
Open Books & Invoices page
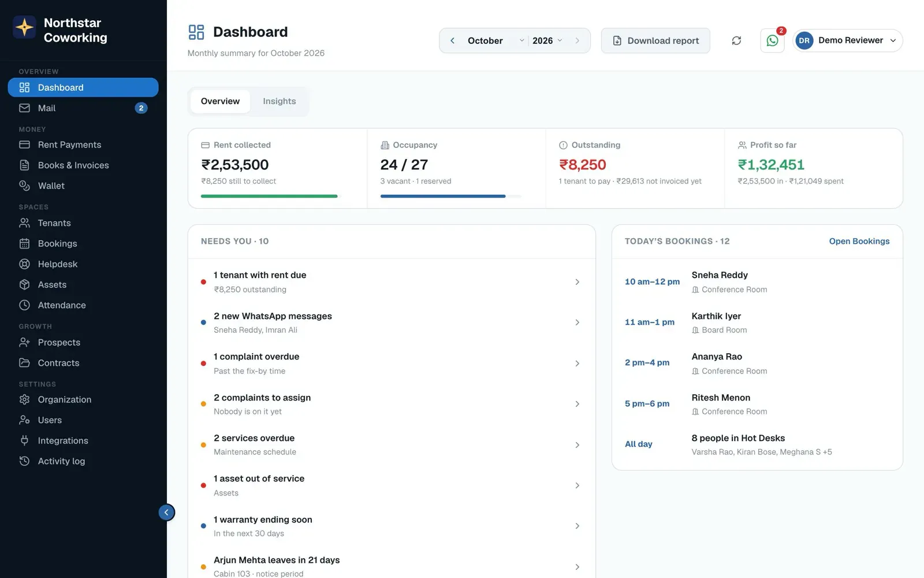click(83, 165)
